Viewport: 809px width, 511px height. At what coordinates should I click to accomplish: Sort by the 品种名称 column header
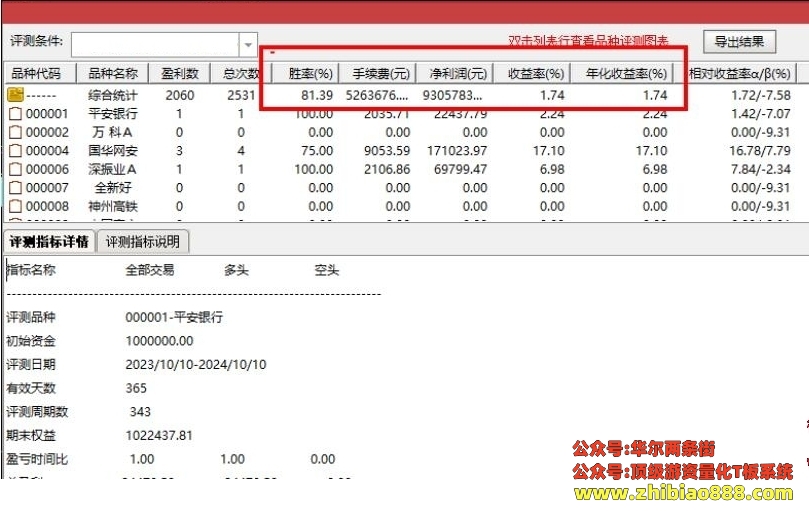coord(112,74)
